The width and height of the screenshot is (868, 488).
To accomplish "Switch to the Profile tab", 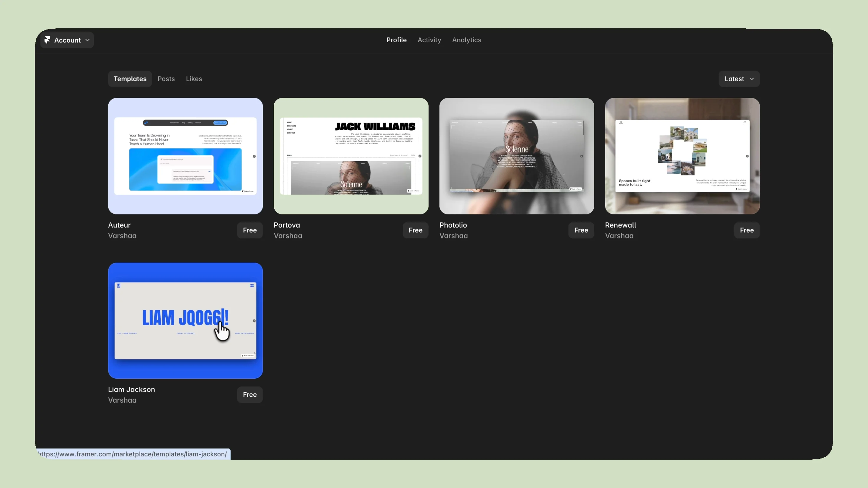I will click(396, 40).
